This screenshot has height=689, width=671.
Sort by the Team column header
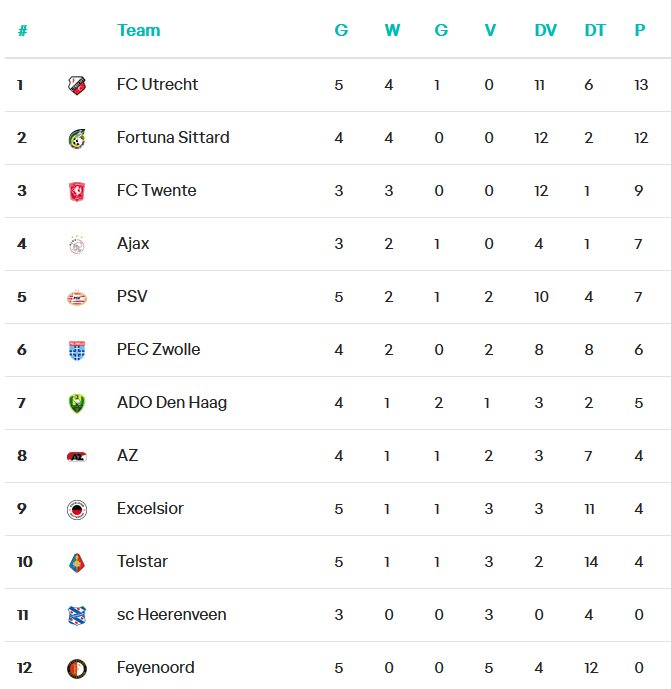[x=138, y=30]
